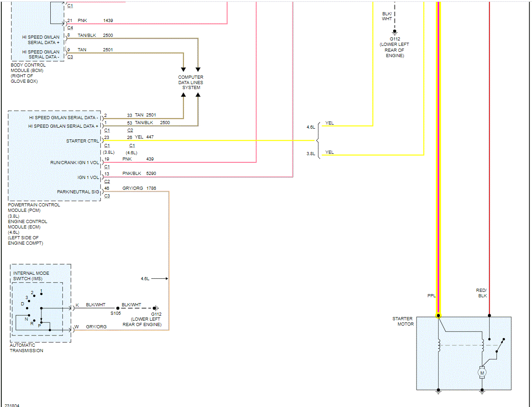Select GRY/ORG label at IMS terminal W
This screenshot has height=407, width=532.
pos(96,326)
